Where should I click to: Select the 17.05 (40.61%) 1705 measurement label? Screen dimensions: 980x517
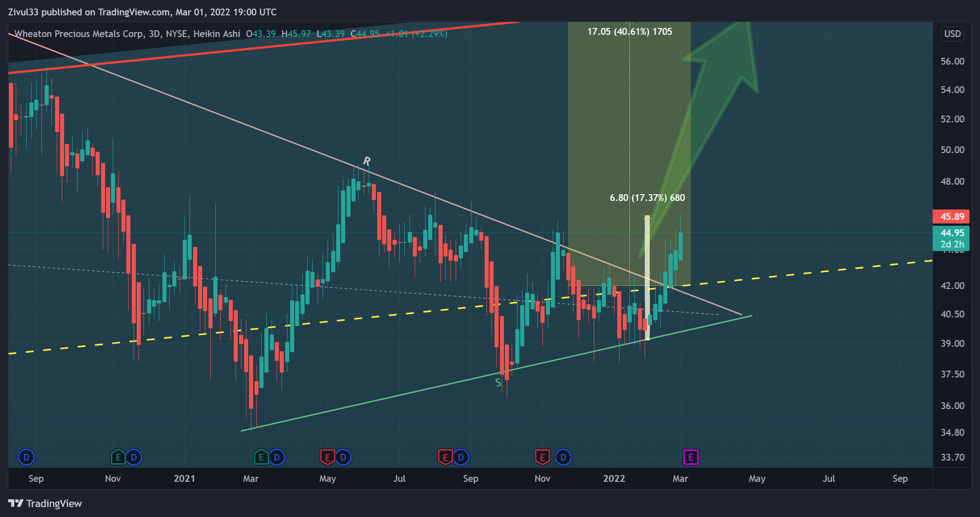[630, 32]
